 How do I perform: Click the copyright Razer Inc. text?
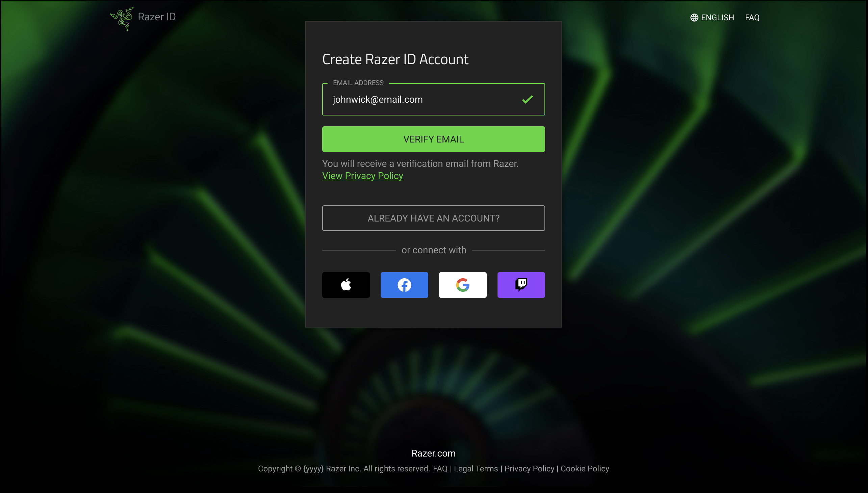coord(344,469)
